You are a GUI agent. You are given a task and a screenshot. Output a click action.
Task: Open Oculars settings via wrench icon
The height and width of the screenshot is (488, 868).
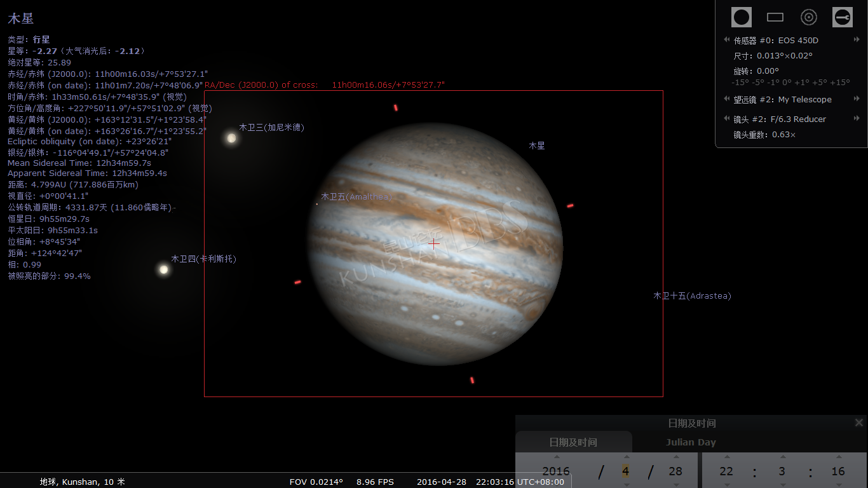[x=842, y=17]
